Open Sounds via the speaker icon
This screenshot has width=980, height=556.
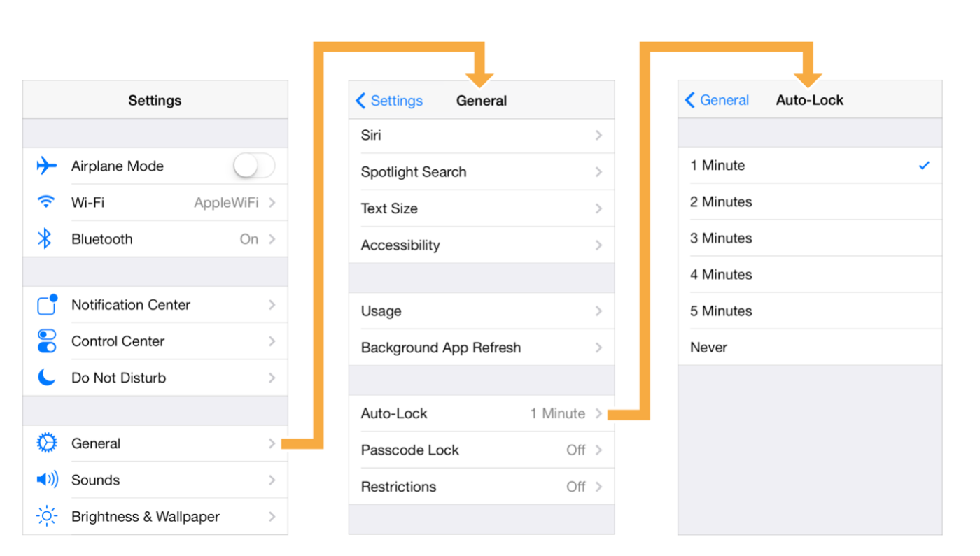click(46, 480)
